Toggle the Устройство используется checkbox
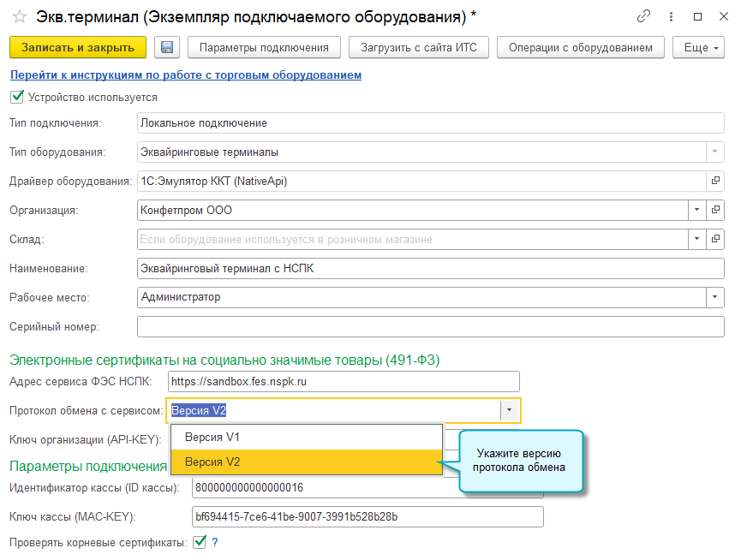The height and width of the screenshot is (560, 741). [17, 98]
